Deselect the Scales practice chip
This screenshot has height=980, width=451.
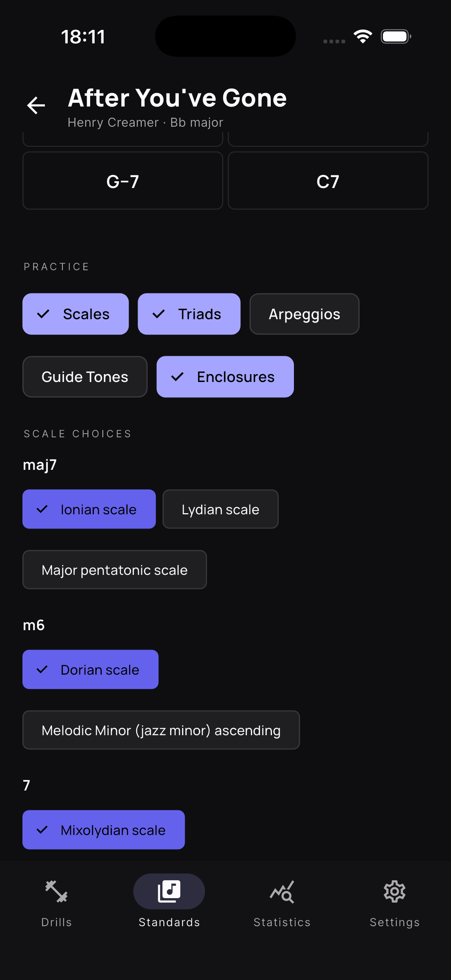(x=76, y=314)
